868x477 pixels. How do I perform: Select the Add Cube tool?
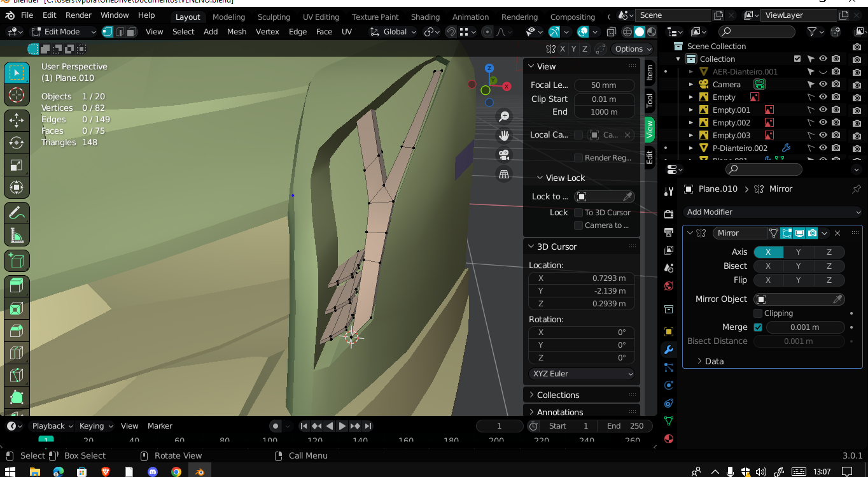click(17, 260)
